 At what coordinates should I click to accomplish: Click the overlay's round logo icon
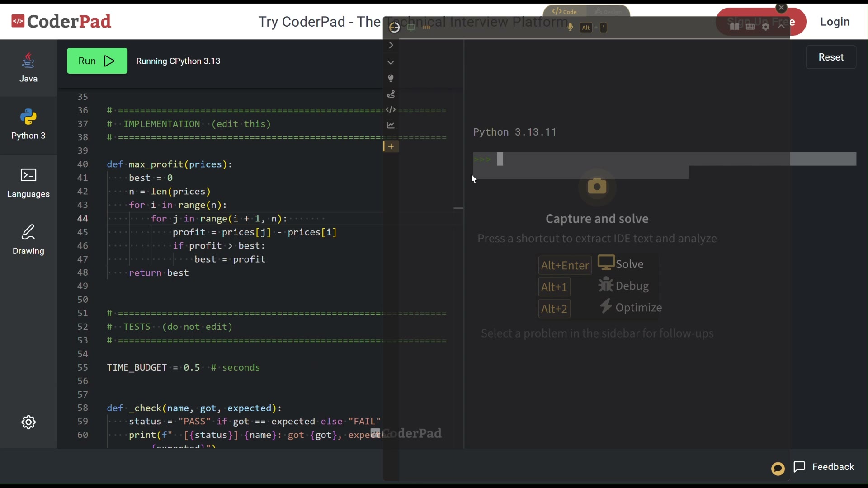pyautogui.click(x=394, y=28)
